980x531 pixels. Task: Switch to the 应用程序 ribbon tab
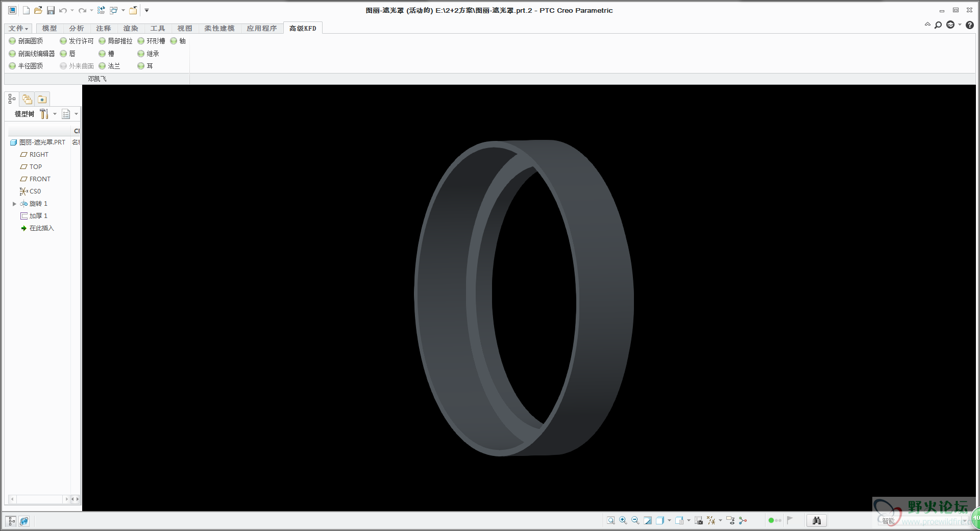point(262,28)
